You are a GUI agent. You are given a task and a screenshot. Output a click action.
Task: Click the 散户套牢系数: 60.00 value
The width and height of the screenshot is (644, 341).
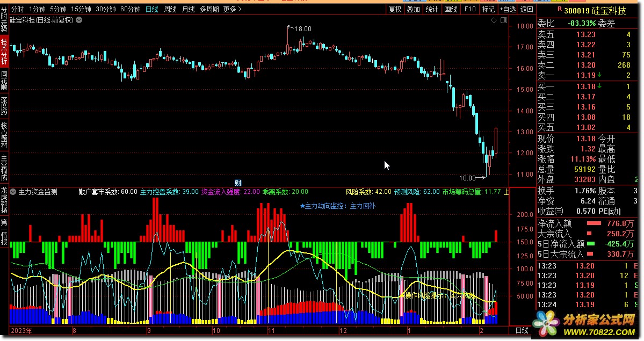(x=108, y=192)
